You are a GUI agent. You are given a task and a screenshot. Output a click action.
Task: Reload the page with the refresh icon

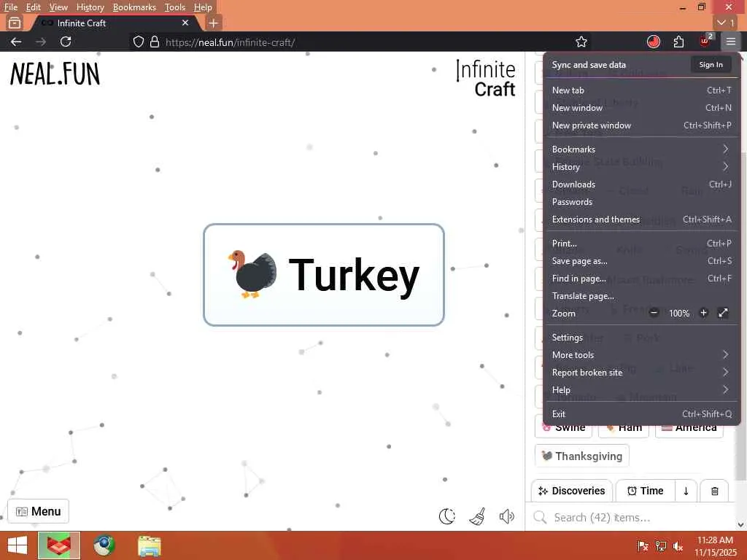point(66,42)
